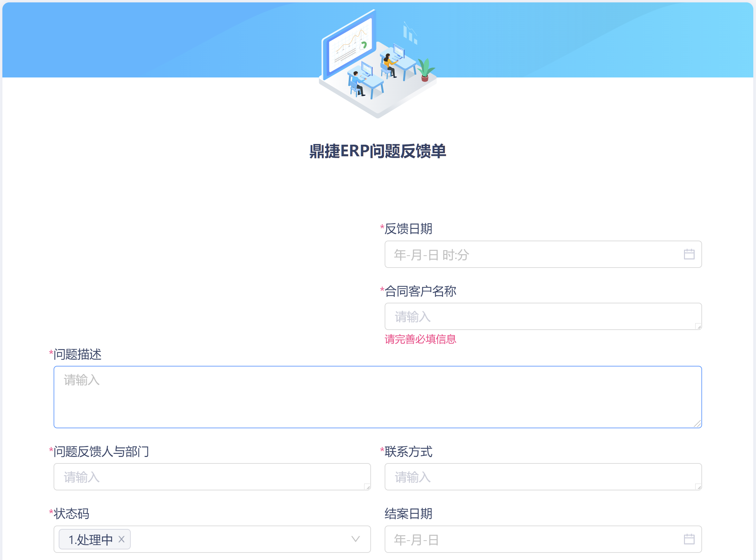The height and width of the screenshot is (560, 756).
Task: Click the 请完善必填信息 error message
Action: 420,339
